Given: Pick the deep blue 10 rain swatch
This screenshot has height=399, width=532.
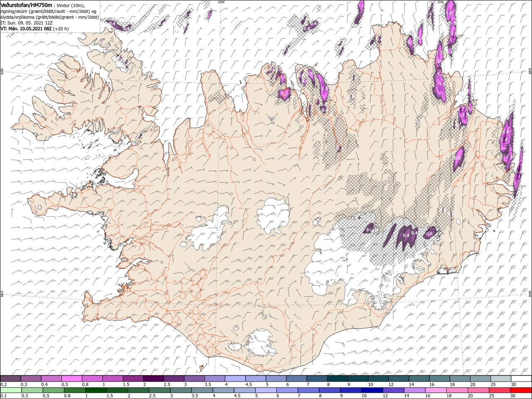Looking at the screenshot, I should pyautogui.click(x=372, y=390).
